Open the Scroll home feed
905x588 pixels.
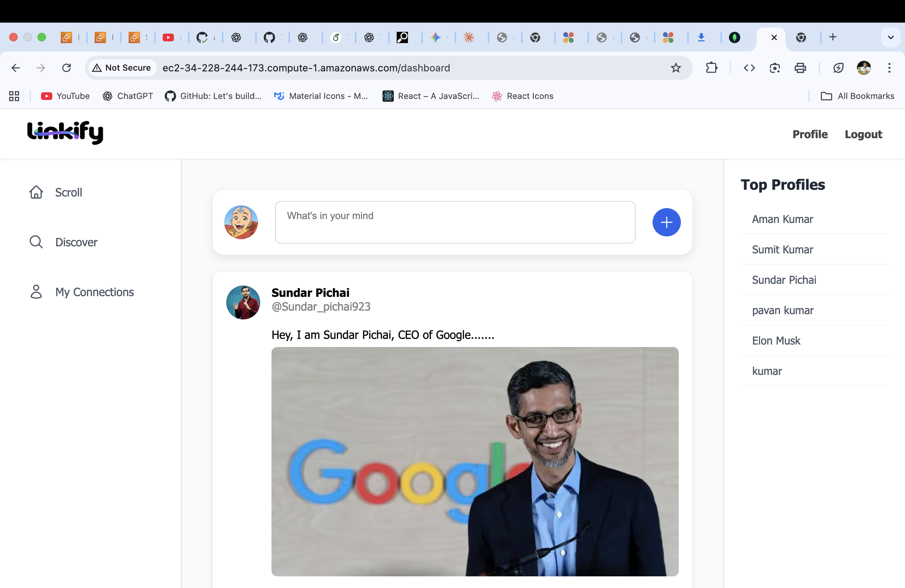click(x=56, y=192)
